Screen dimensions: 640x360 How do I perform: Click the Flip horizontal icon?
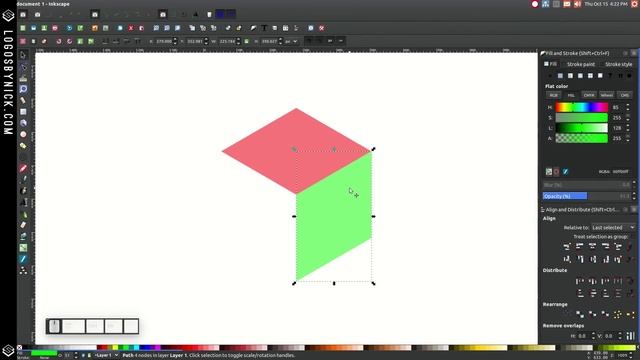pyautogui.click(x=80, y=41)
